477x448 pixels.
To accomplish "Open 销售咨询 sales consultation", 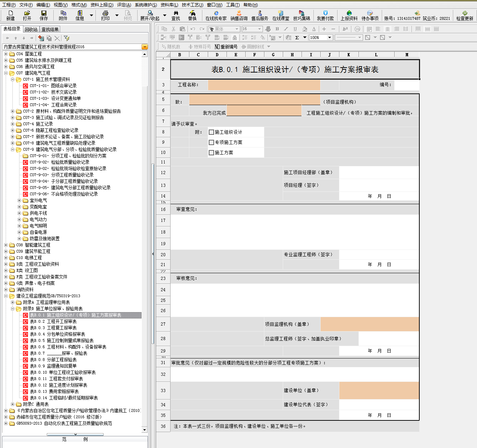I will pos(239,16).
